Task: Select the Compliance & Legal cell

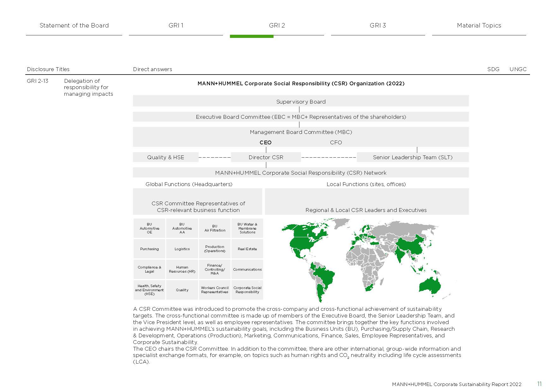Action: (149, 269)
